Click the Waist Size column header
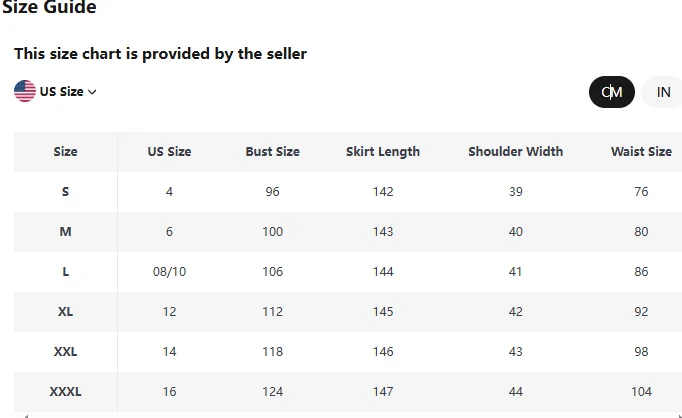The width and height of the screenshot is (682, 418). [x=641, y=151]
